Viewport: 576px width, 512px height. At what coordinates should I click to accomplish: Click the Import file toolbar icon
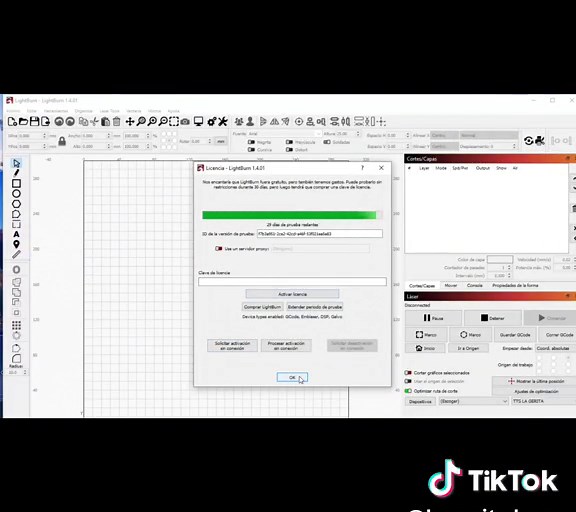(45, 122)
